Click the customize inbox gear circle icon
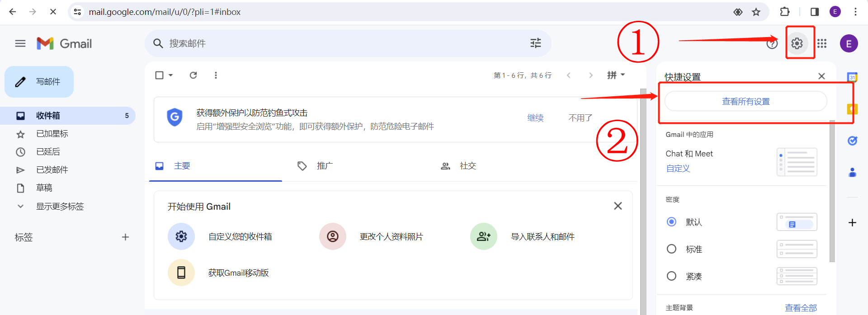 181,236
